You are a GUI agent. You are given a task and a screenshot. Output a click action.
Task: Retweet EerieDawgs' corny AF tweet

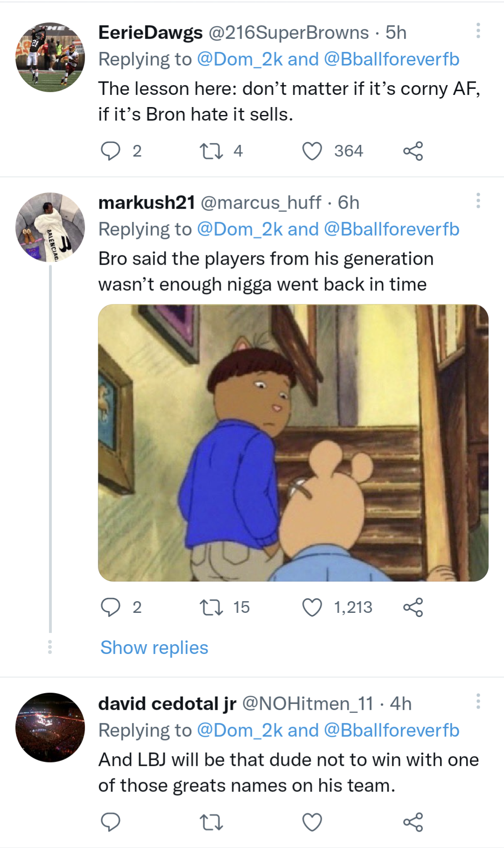click(211, 151)
